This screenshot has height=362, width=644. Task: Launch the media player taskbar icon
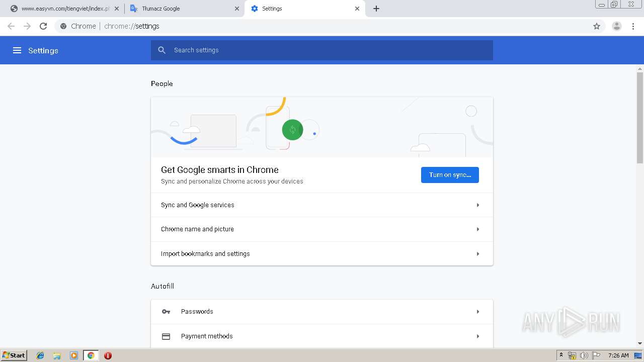tap(74, 355)
